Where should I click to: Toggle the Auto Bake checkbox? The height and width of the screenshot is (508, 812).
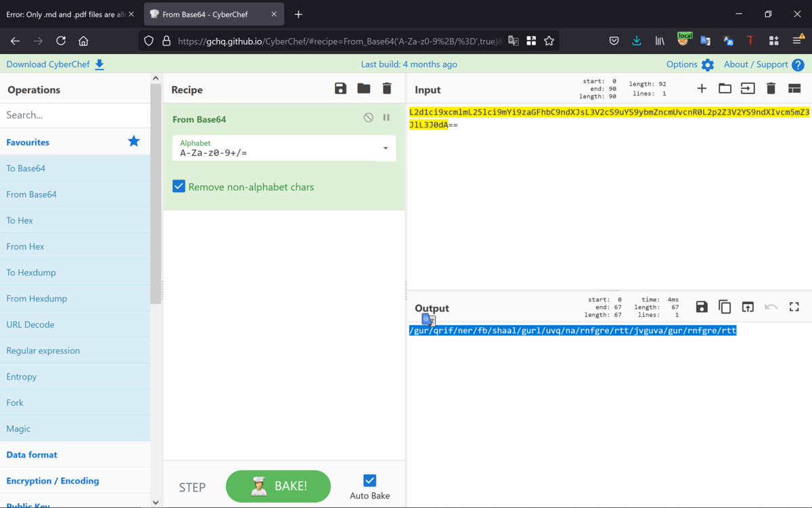click(x=369, y=480)
